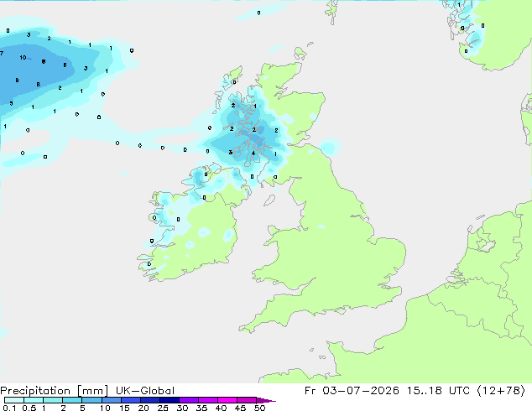The image size is (532, 411).
Task: Click the 1–2 mm legend color box
Action: pyautogui.click(x=53, y=400)
